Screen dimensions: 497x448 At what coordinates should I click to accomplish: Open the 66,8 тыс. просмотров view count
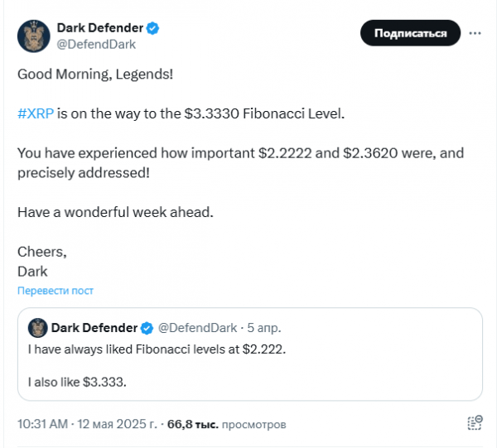pos(227,424)
